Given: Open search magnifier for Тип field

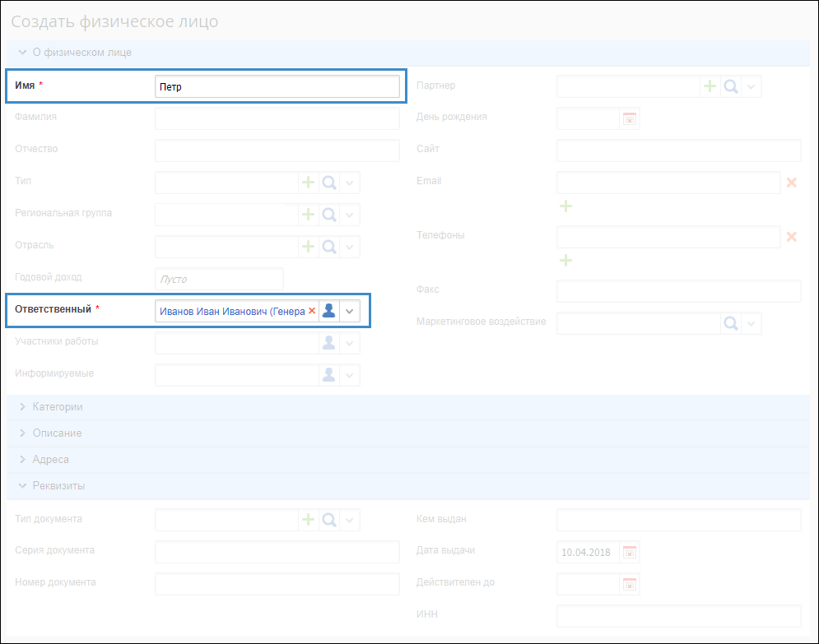Looking at the screenshot, I should [x=329, y=183].
